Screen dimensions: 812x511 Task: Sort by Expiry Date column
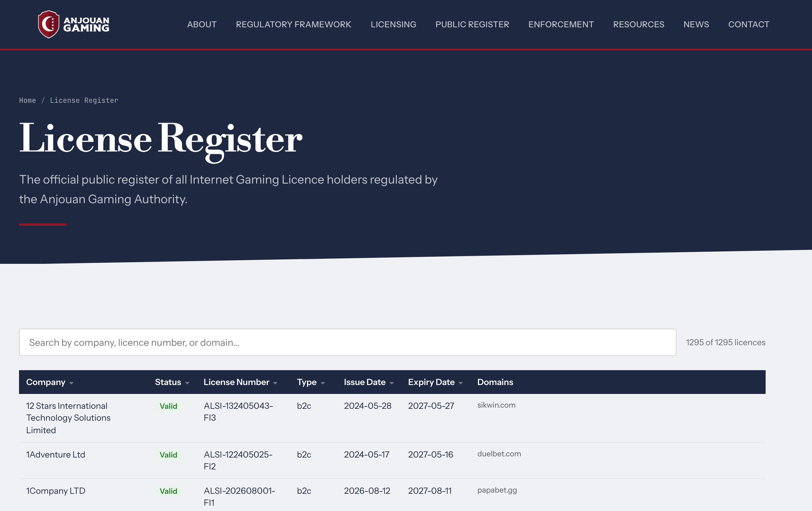pos(435,382)
